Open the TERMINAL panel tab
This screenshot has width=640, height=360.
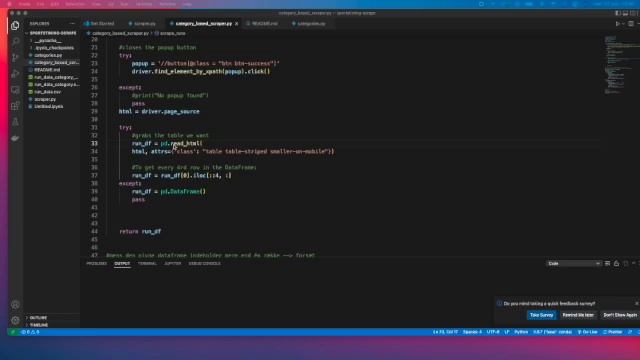[147, 264]
